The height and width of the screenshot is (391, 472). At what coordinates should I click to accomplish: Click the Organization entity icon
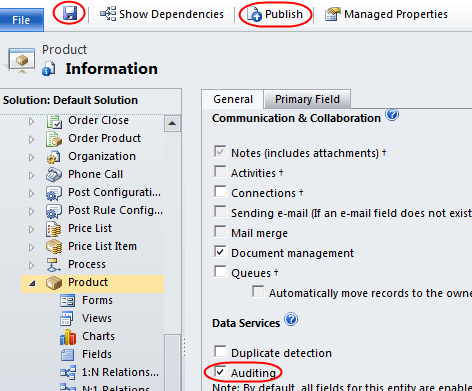pyautogui.click(x=54, y=157)
